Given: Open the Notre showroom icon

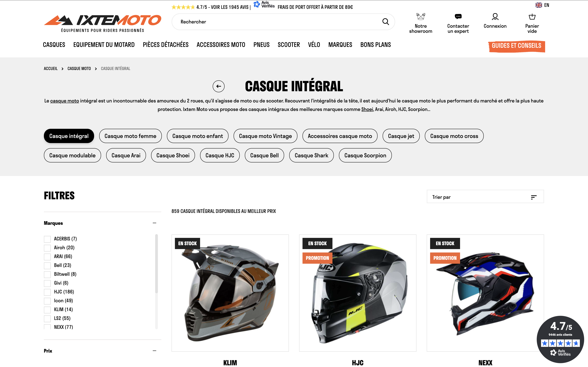Looking at the screenshot, I should 421,16.
